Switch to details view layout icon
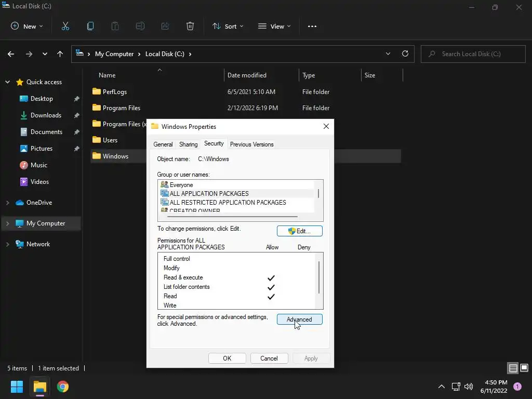 pos(513,368)
